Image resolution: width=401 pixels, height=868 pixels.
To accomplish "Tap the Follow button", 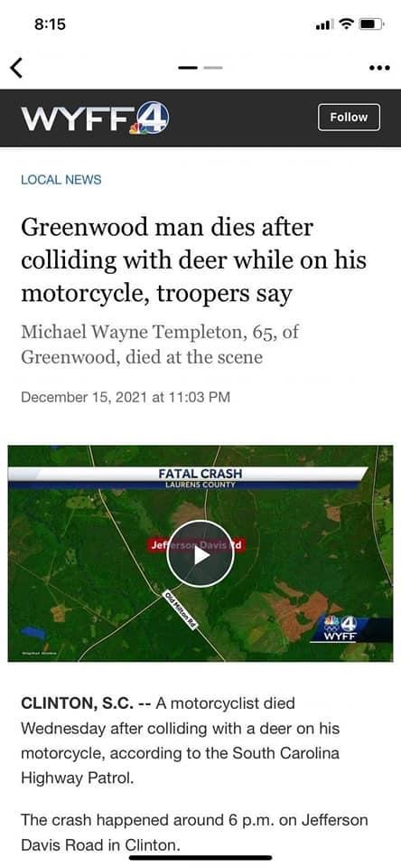I will click(349, 118).
